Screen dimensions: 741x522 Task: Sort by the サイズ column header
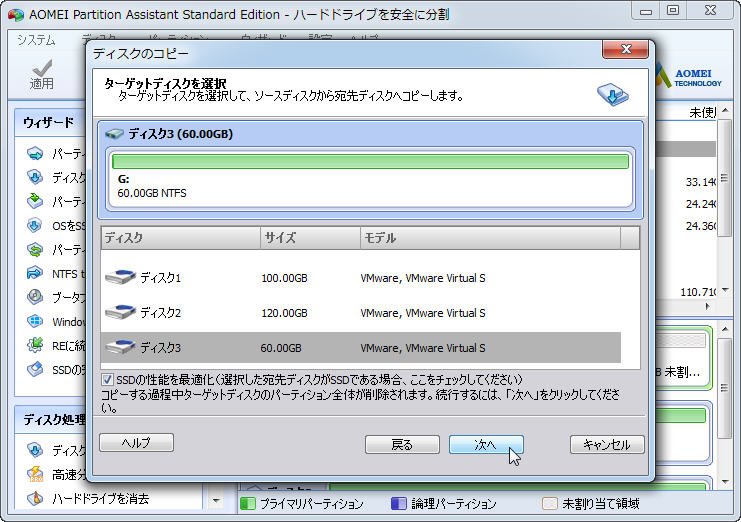click(310, 238)
